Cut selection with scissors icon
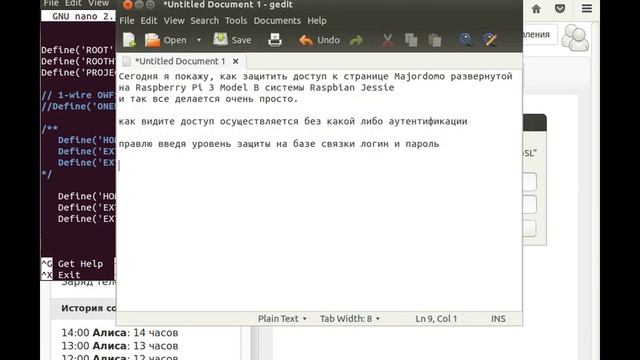The image size is (640, 360). (387, 40)
